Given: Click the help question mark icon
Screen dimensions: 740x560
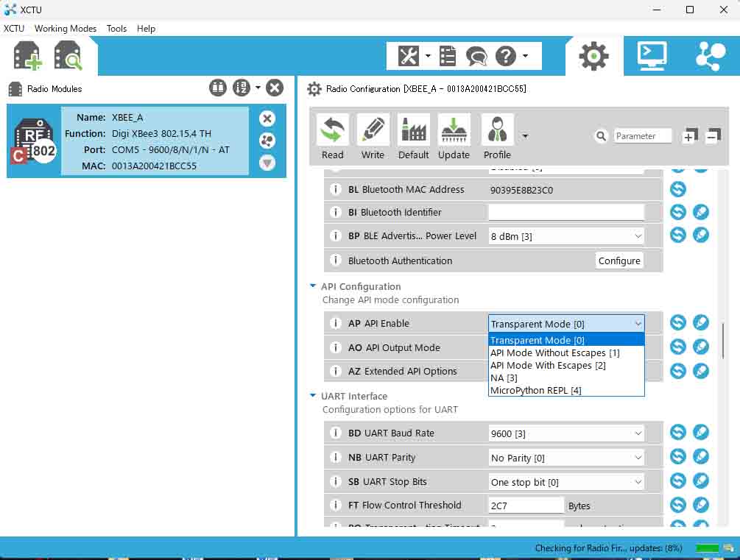Looking at the screenshot, I should pyautogui.click(x=505, y=56).
